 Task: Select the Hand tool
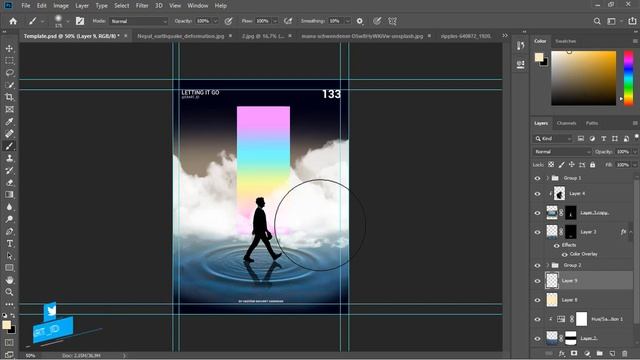tap(9, 280)
